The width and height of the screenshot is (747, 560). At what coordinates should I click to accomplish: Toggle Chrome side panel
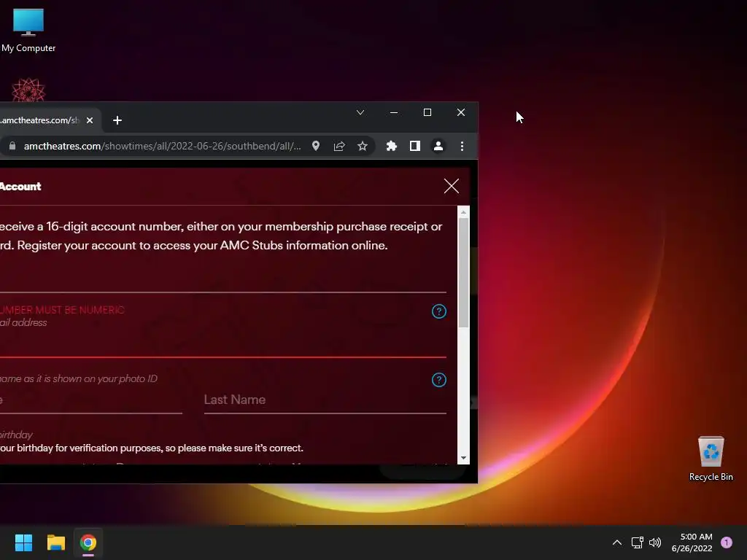(415, 146)
